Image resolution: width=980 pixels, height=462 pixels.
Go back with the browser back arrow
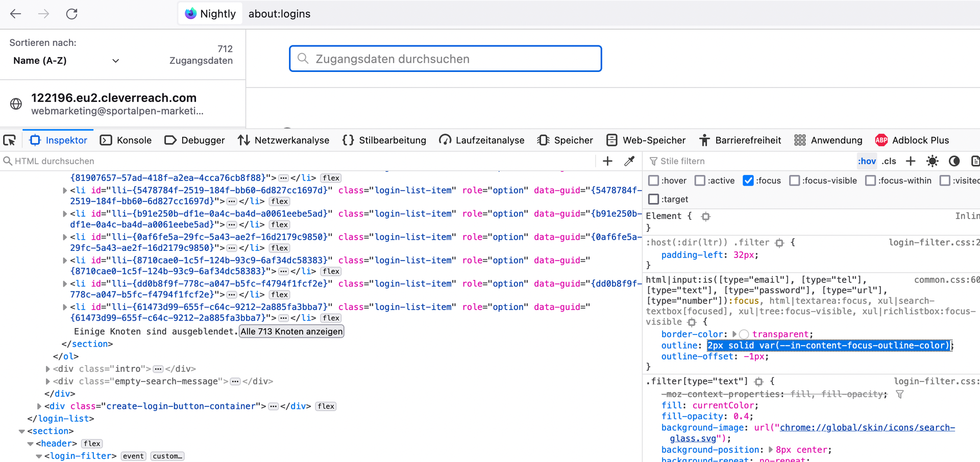[16, 14]
